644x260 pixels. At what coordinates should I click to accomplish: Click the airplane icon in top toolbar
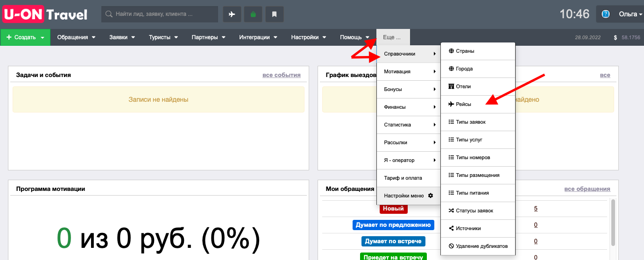[232, 14]
